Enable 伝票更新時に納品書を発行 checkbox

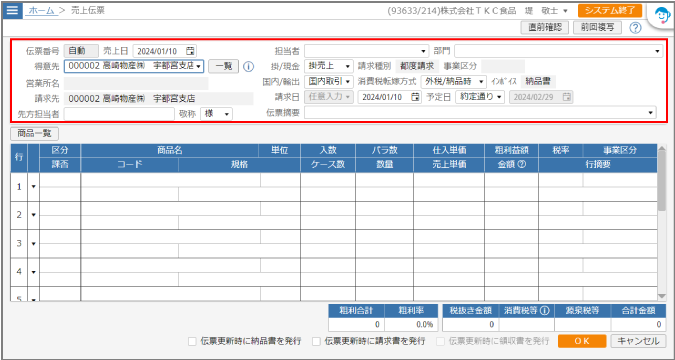[192, 341]
